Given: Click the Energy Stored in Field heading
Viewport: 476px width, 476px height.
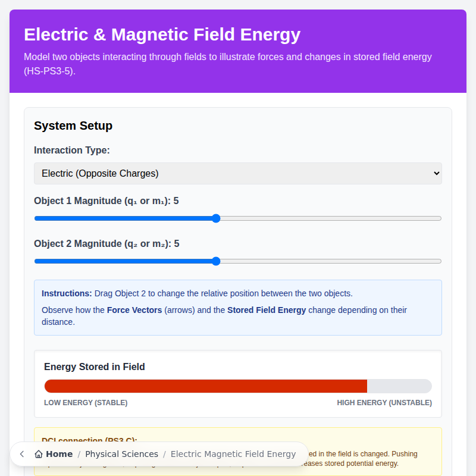Looking at the screenshot, I should [x=94, y=367].
